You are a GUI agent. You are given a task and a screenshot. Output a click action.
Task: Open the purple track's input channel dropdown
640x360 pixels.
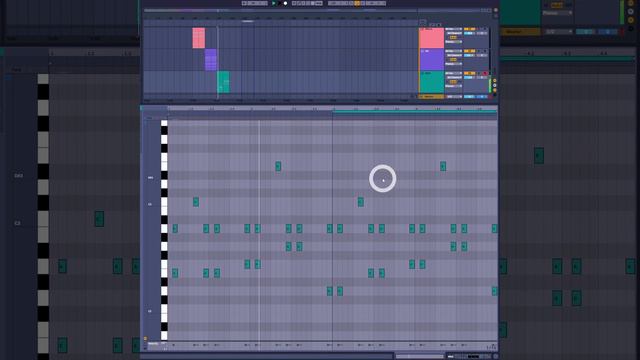[x=454, y=55]
